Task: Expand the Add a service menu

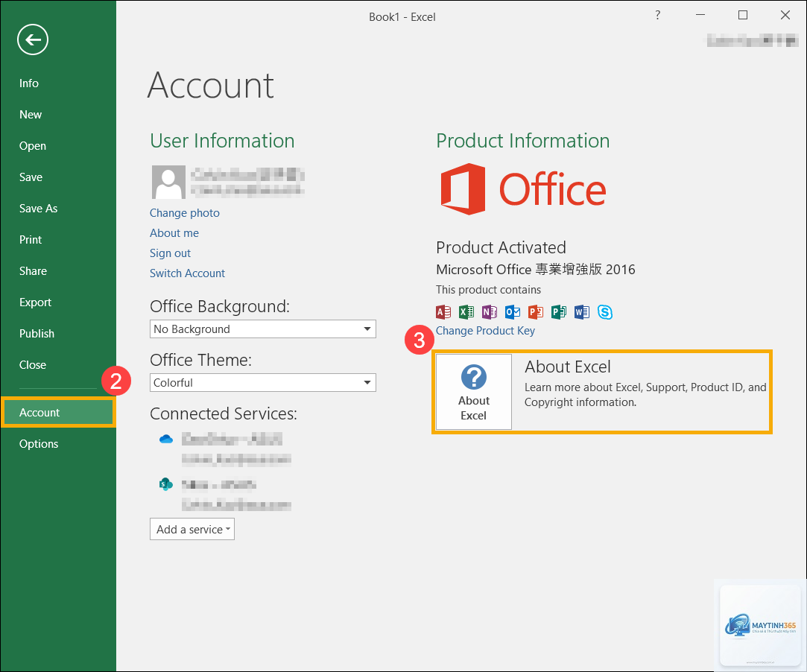Action: click(192, 529)
